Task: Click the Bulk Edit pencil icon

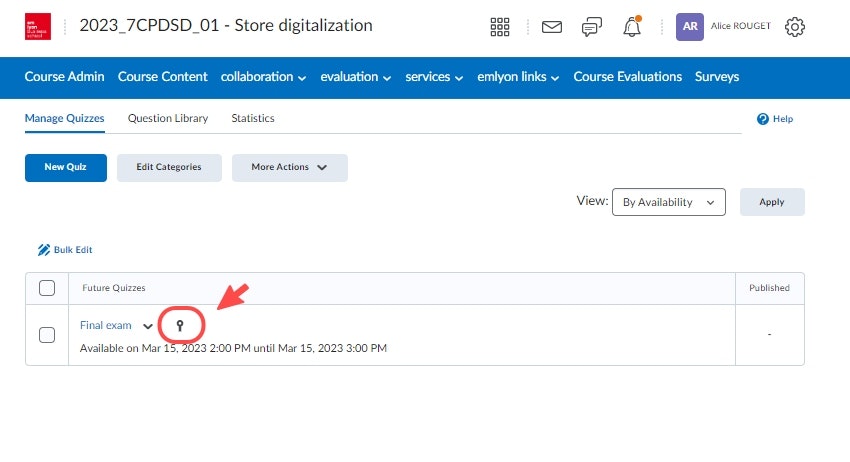Action: tap(44, 250)
